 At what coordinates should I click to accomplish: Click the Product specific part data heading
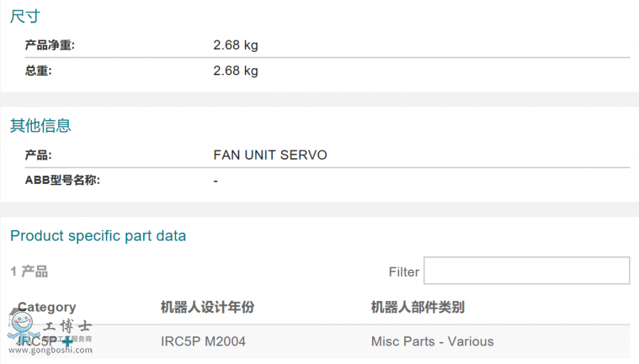pos(98,236)
